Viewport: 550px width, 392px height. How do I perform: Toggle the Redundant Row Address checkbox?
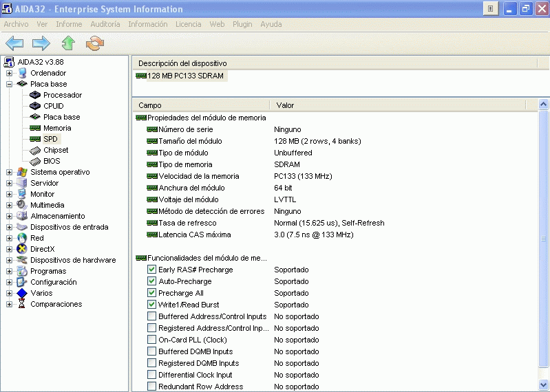click(151, 386)
